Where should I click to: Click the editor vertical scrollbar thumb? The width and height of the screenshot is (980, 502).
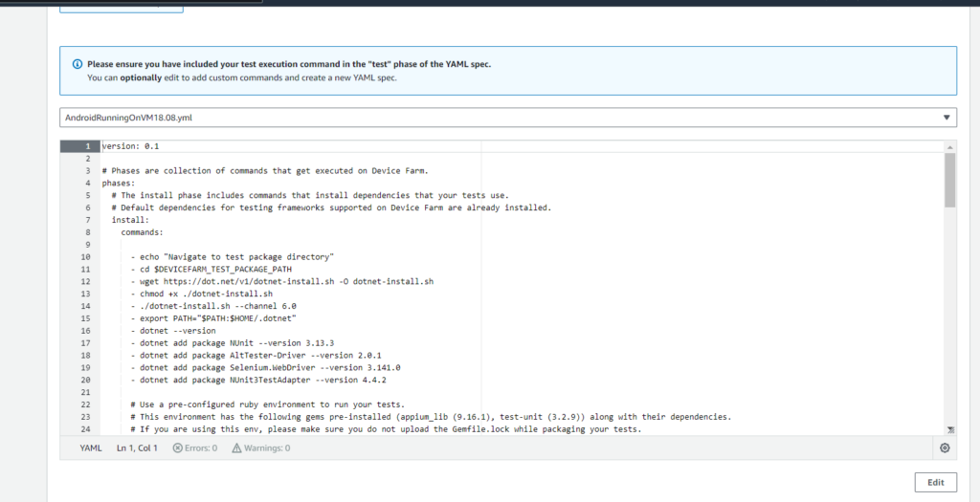tap(950, 180)
